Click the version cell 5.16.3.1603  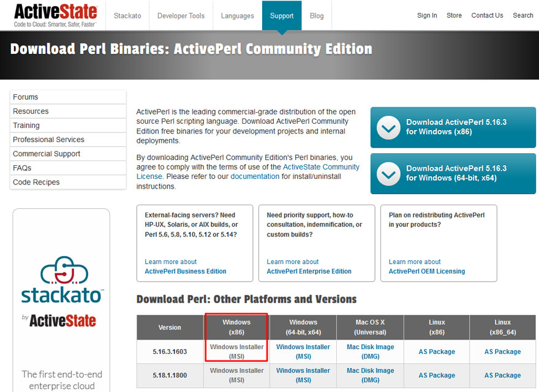170,352
